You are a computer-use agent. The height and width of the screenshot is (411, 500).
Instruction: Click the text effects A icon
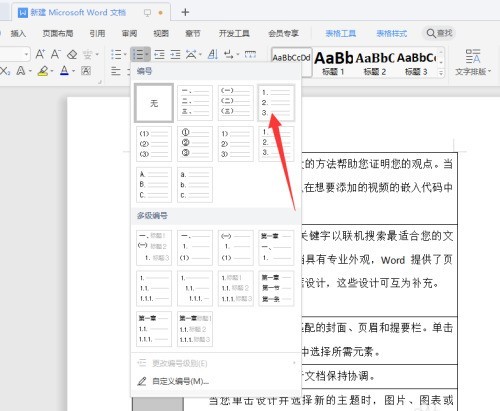[21, 71]
